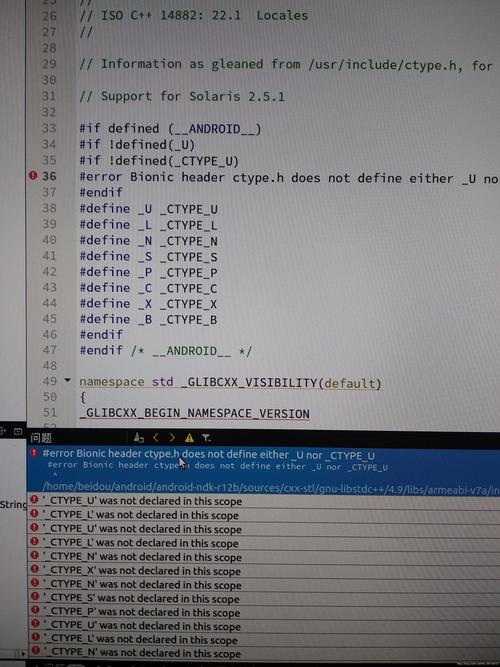Click the '#define _S _CTYPE_S' line

click(148, 257)
